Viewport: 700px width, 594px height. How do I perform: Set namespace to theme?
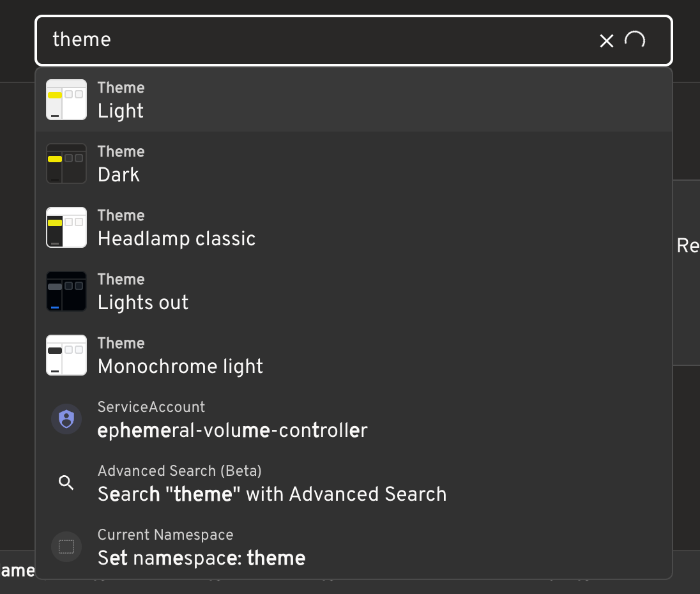[354, 547]
